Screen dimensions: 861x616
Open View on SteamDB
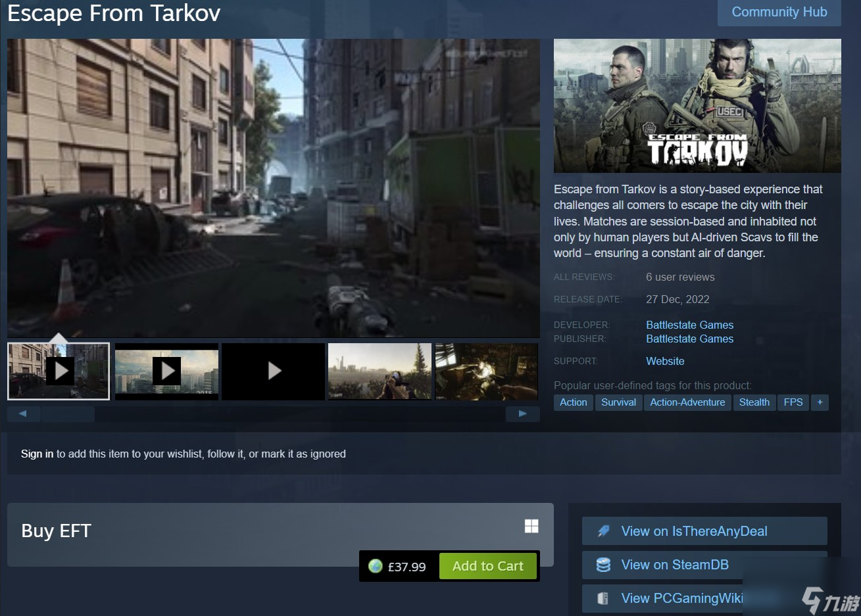click(704, 565)
